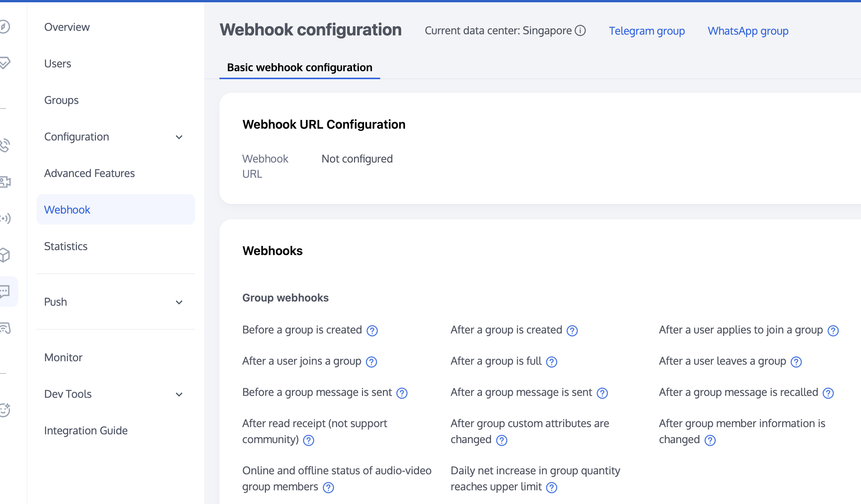Select the Basic webhook configuration tab
The image size is (861, 504).
click(x=299, y=67)
